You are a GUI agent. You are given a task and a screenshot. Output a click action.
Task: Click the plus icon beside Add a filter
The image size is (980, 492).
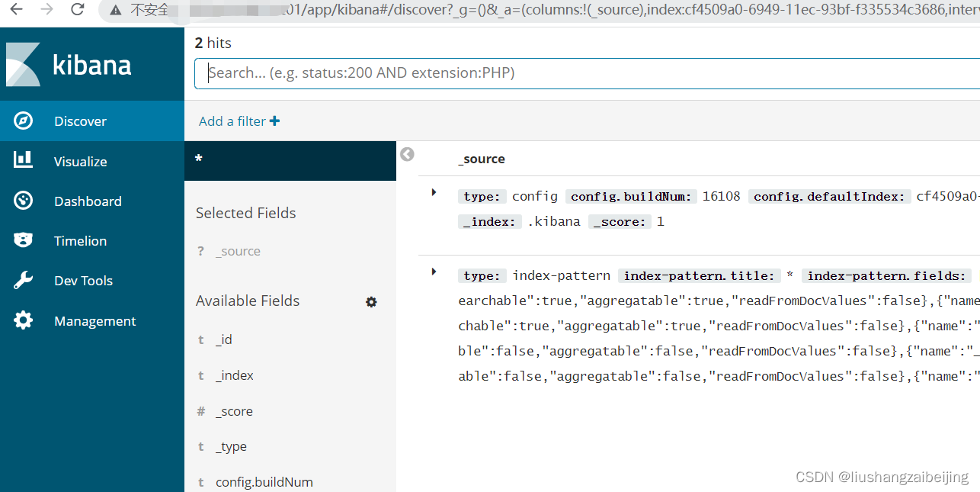(x=275, y=121)
